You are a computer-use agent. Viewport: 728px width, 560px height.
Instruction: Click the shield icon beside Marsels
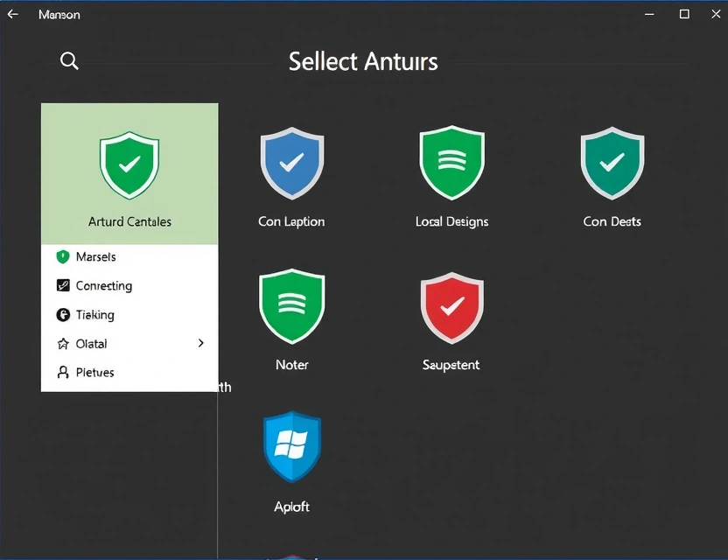pyautogui.click(x=63, y=256)
